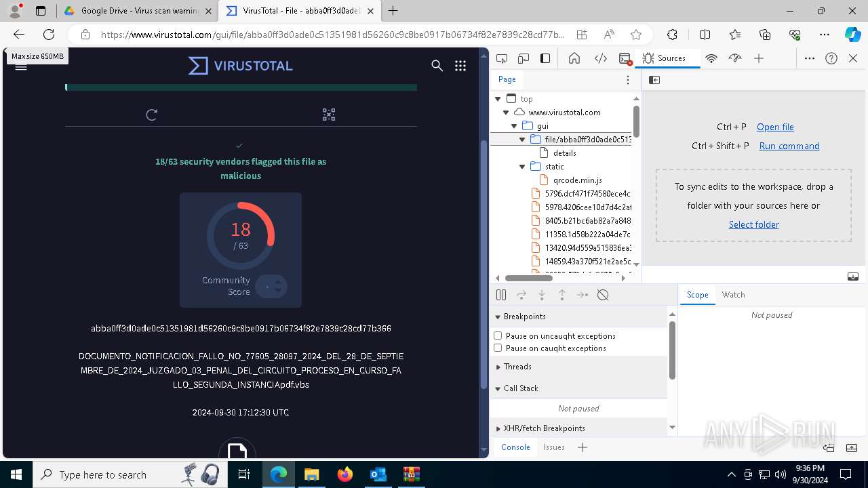Viewport: 868px width, 488px height.
Task: Click the 18/63 detection score gauge
Action: pos(241,236)
